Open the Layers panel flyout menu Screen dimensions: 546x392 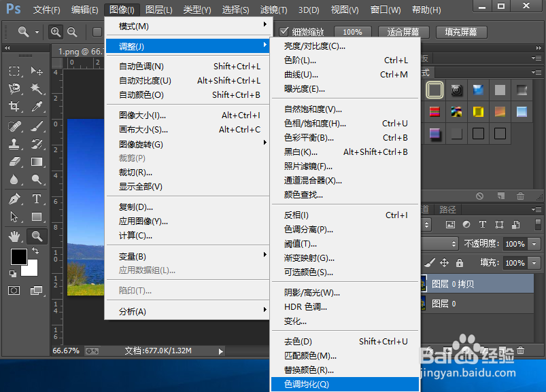(x=537, y=210)
